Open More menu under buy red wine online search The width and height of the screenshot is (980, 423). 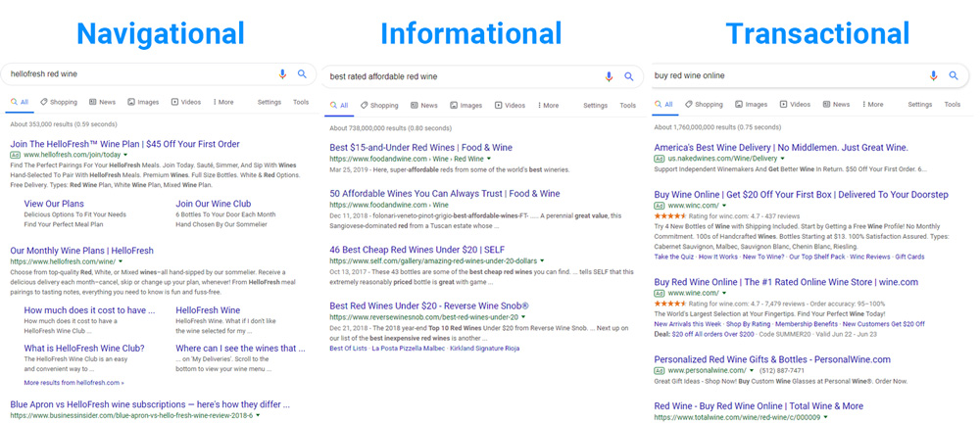tap(872, 105)
